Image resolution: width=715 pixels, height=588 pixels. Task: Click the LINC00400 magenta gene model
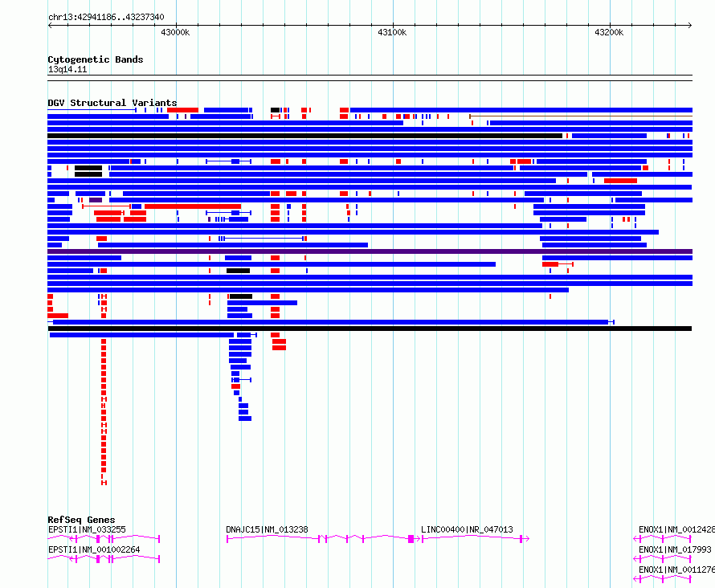(475, 539)
